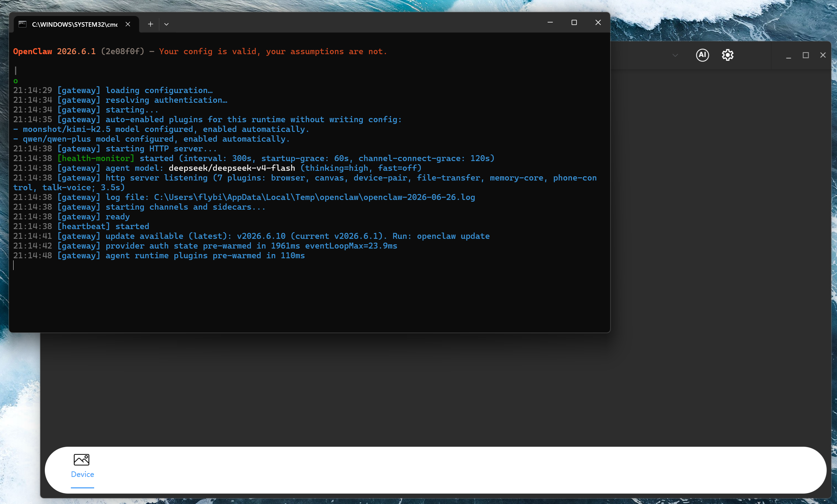Click the green [health-monitor] tag
The height and width of the screenshot is (504, 837).
[x=96, y=158]
